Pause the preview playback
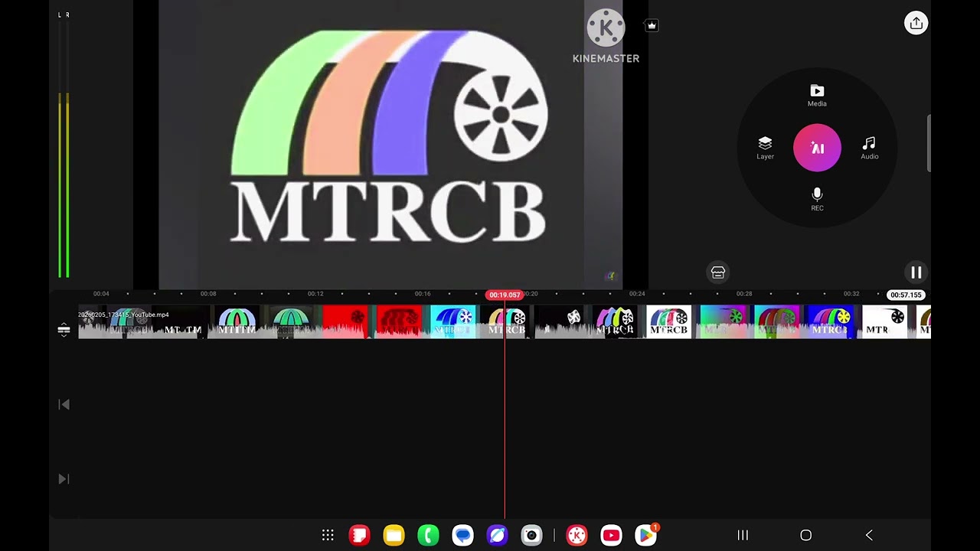The image size is (980, 551). coord(916,272)
